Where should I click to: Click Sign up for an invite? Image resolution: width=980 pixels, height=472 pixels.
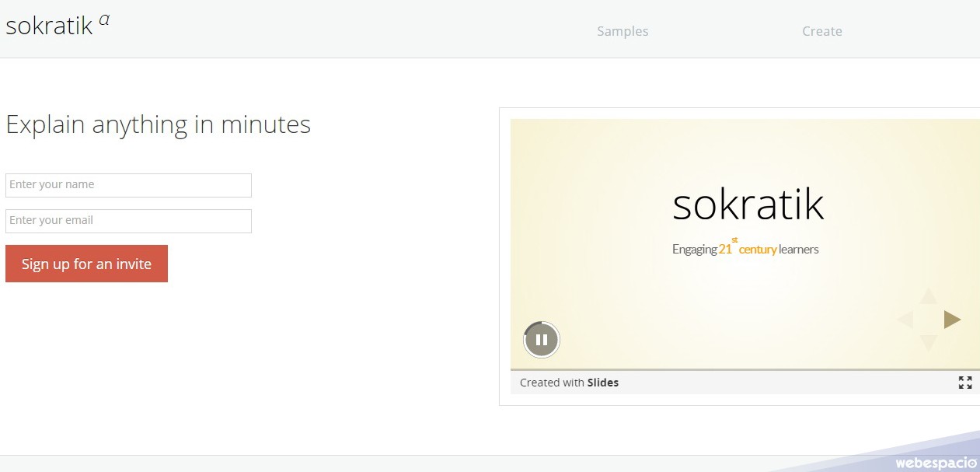tap(86, 264)
